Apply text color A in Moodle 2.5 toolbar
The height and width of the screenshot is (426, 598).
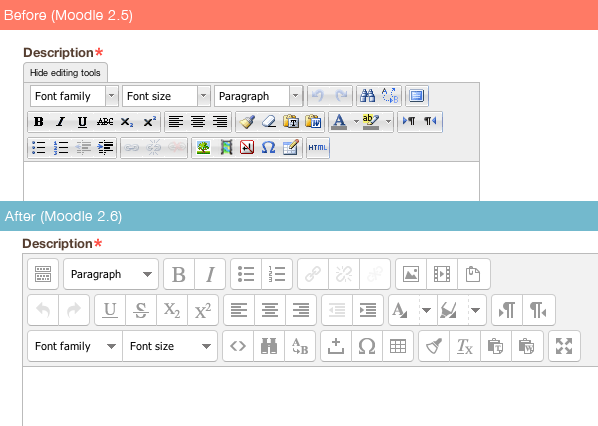[x=339, y=122]
